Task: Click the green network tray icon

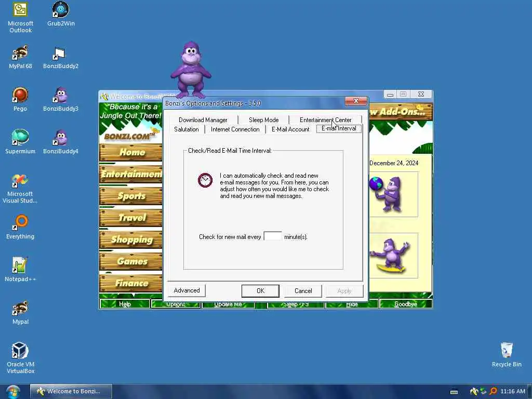Action: [483, 391]
